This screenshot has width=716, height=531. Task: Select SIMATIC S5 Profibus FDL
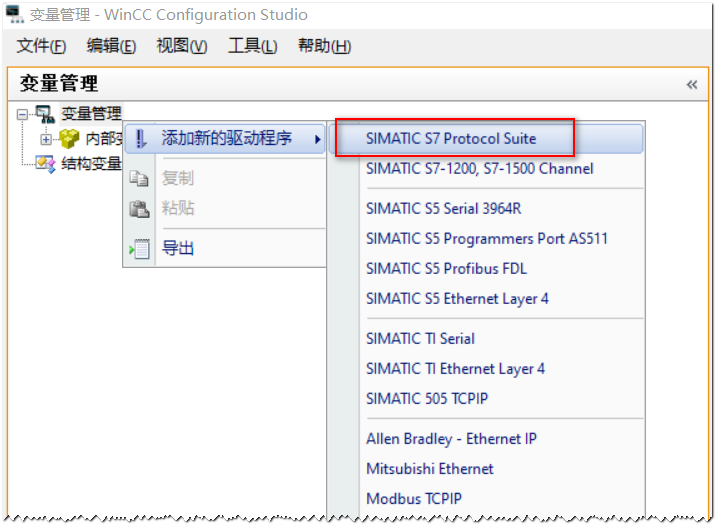point(446,268)
